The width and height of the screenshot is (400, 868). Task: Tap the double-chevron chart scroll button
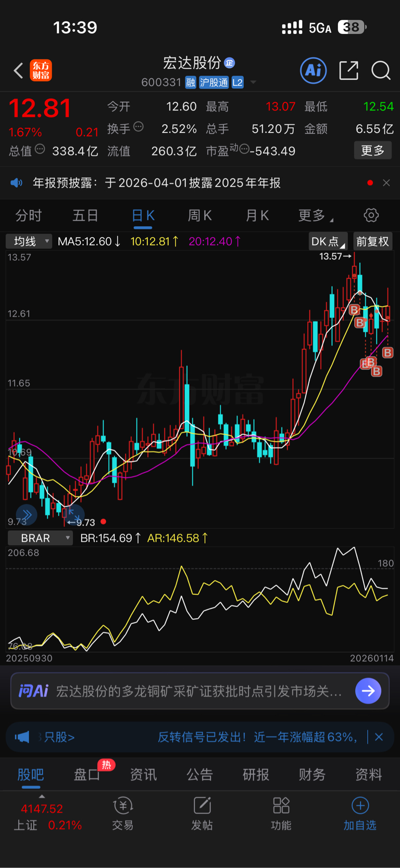tap(27, 515)
